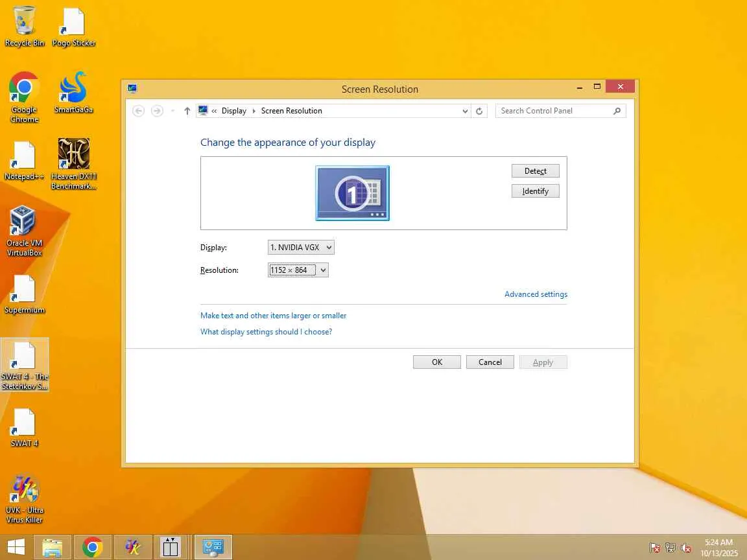Viewport: 747px width, 560px height.
Task: Launch Chrome from the taskbar
Action: 93,547
